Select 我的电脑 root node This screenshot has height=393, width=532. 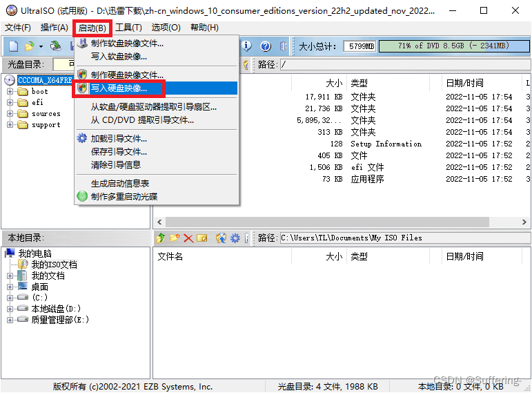coord(35,253)
